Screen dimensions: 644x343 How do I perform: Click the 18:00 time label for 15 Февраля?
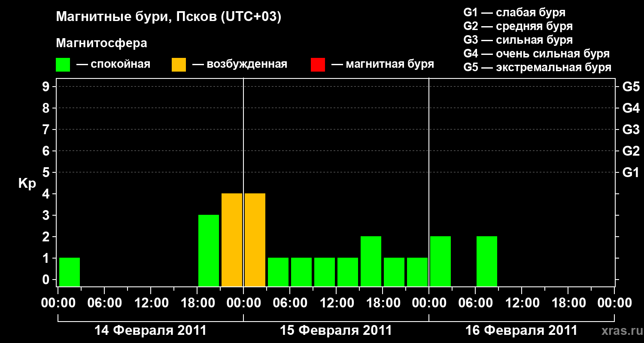(x=383, y=303)
